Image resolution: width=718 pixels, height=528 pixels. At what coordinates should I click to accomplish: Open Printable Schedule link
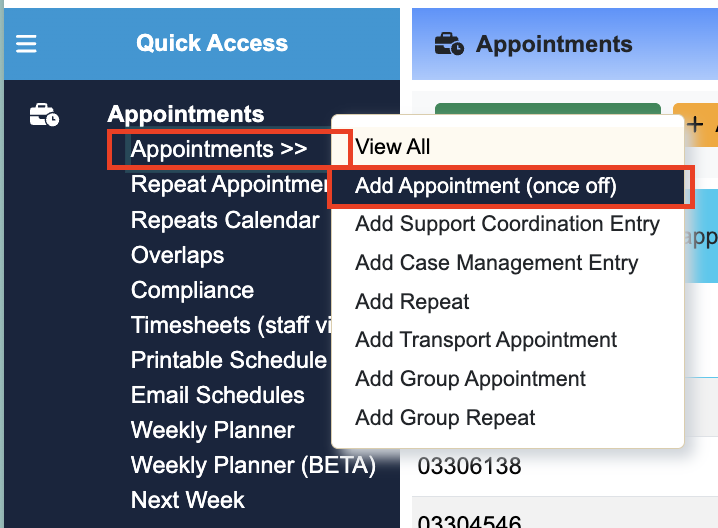point(229,360)
